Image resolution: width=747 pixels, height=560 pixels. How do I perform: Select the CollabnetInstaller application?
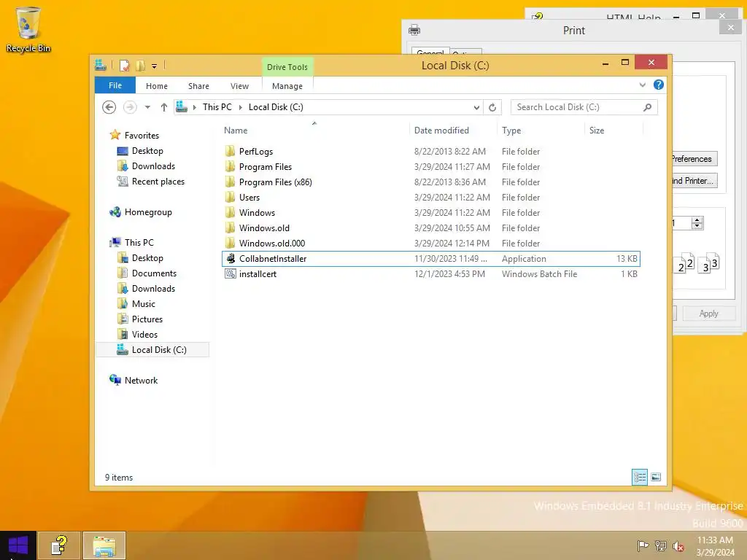(x=430, y=259)
